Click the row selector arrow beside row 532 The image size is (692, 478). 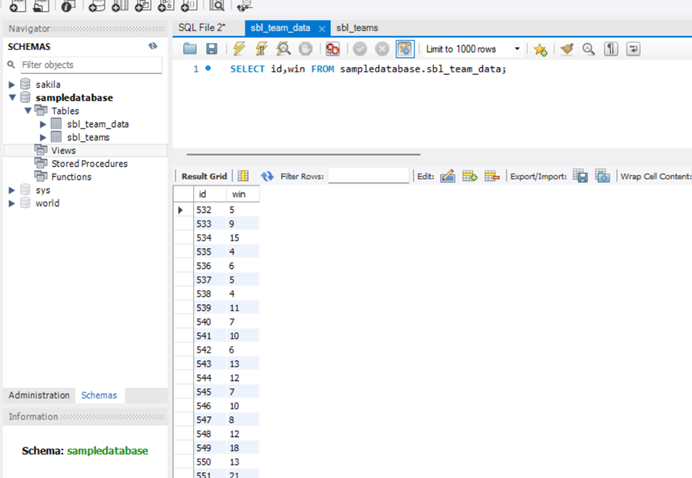[183, 210]
